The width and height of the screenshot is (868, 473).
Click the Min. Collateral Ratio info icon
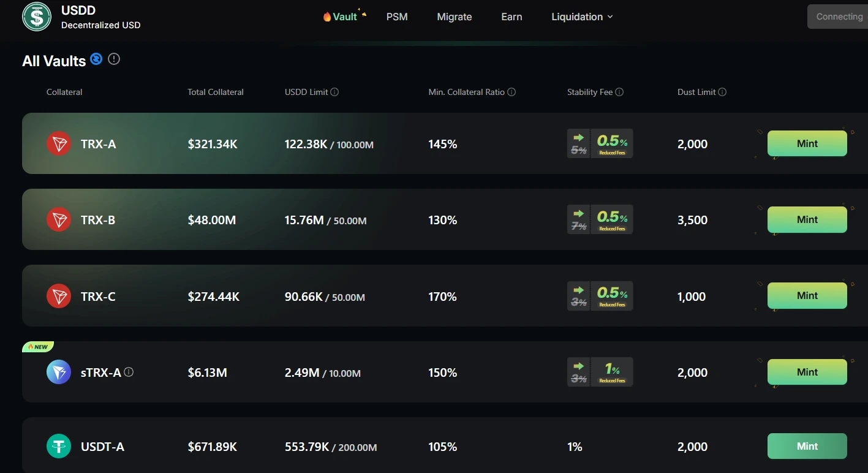click(x=511, y=92)
